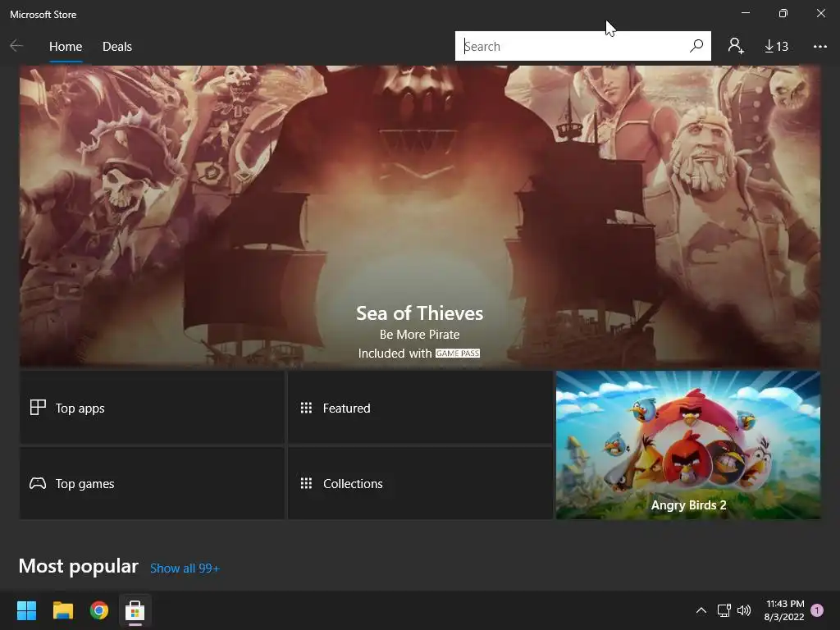Open the Sea of Thieves banner
This screenshot has height=630, width=840.
click(x=419, y=217)
